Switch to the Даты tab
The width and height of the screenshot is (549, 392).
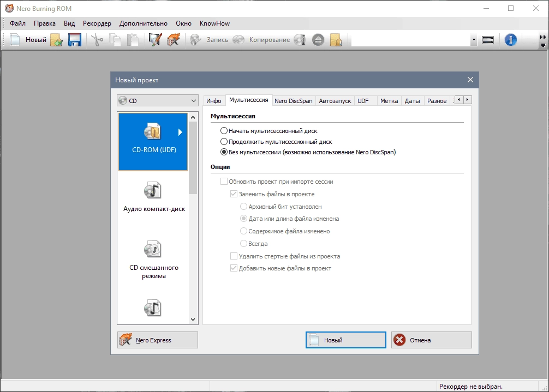(x=413, y=101)
